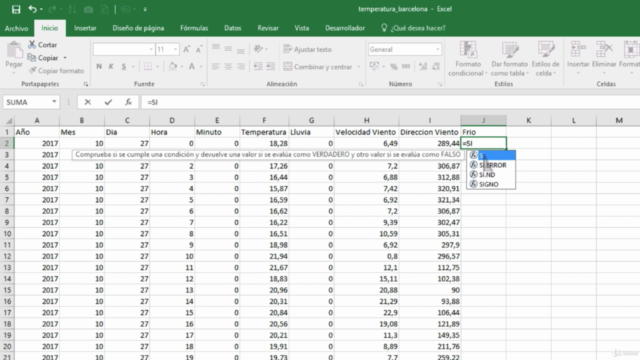This screenshot has height=360, width=640.
Task: Click Combinar y centrar button
Action: click(318, 67)
